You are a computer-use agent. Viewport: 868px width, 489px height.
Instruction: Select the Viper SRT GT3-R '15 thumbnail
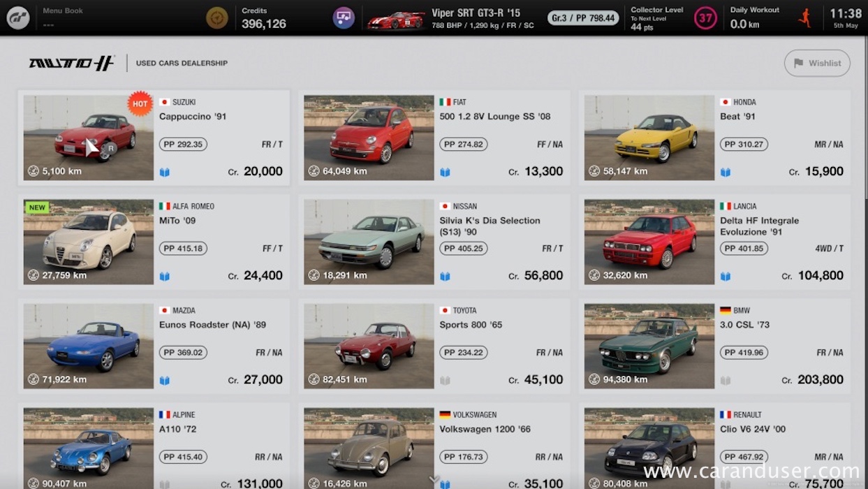397,20
